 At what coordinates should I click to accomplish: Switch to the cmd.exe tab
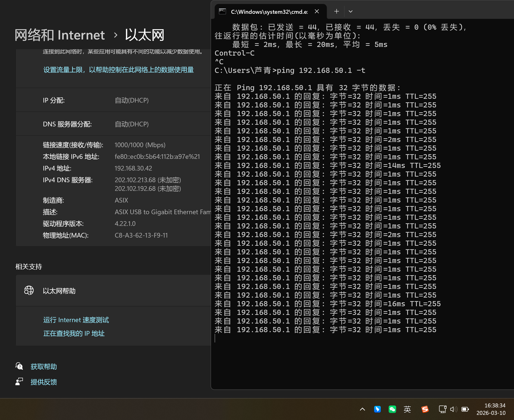[x=269, y=12]
